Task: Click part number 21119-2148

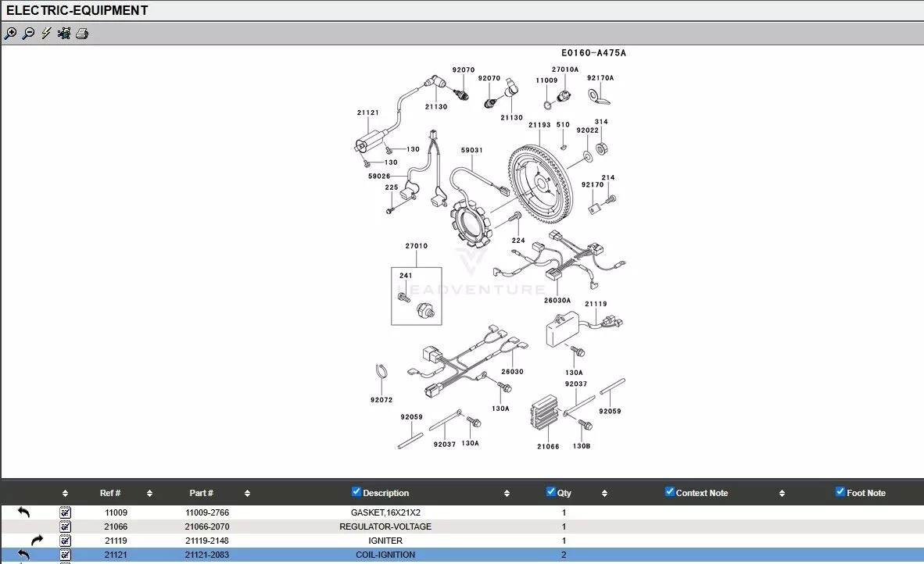Action: tap(207, 541)
